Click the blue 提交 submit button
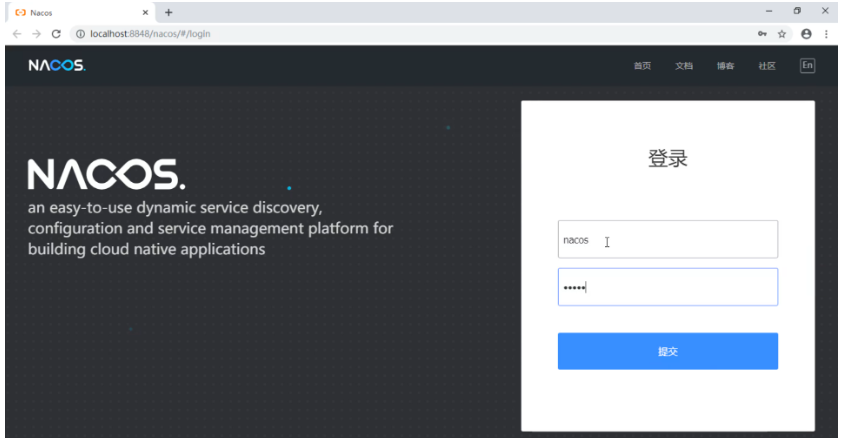This screenshot has width=845, height=438. pyautogui.click(x=668, y=351)
